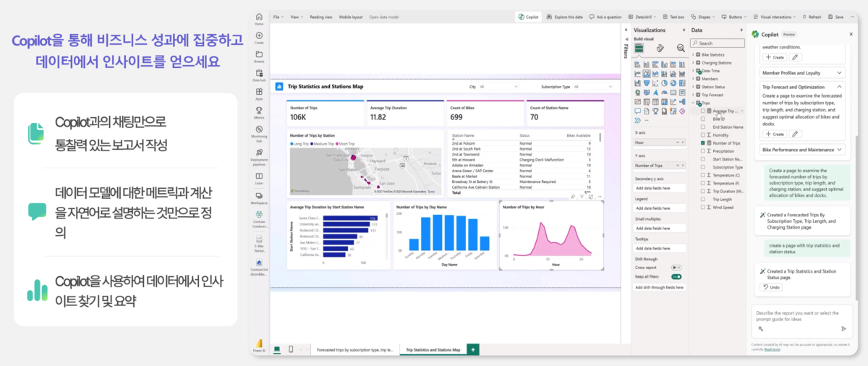The width and height of the screenshot is (868, 366).
Task: Open Browse in the left navigation
Action: point(259,56)
